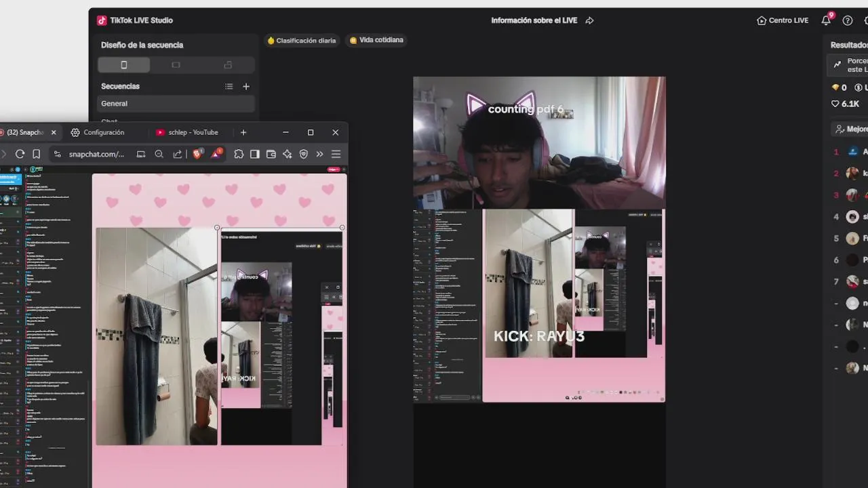
Task: Open the site settings icon in the address bar
Action: pos(57,154)
